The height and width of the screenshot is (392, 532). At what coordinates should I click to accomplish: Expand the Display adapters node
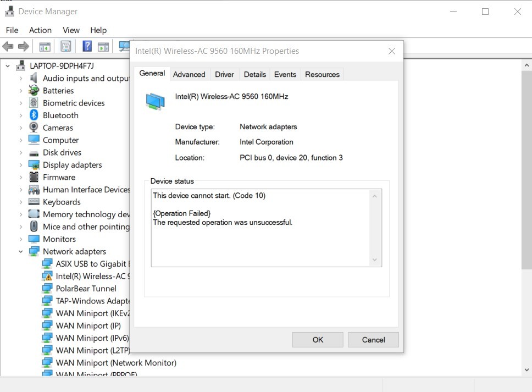21,165
